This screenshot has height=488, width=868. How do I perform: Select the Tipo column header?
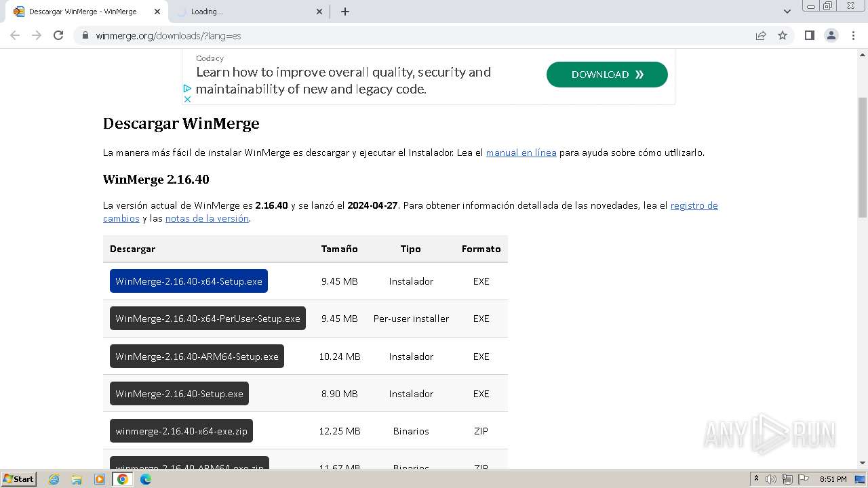tap(411, 249)
